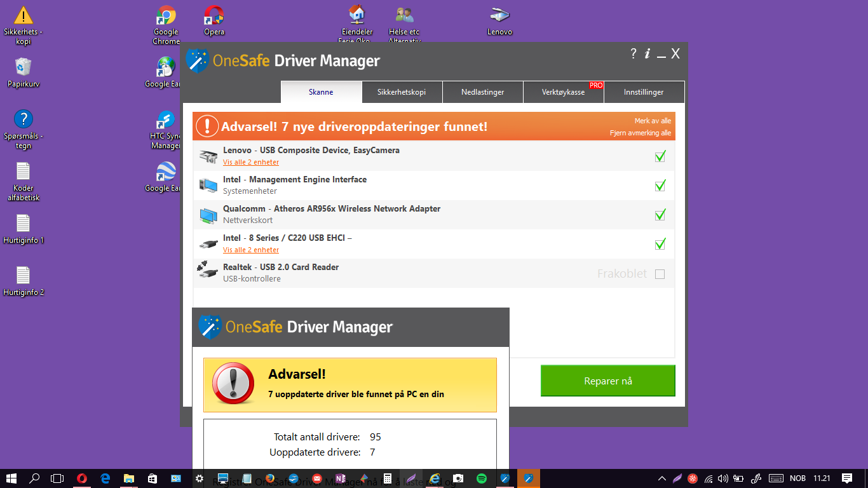Open OneNote from the taskbar
This screenshot has height=488, width=868.
click(x=341, y=478)
